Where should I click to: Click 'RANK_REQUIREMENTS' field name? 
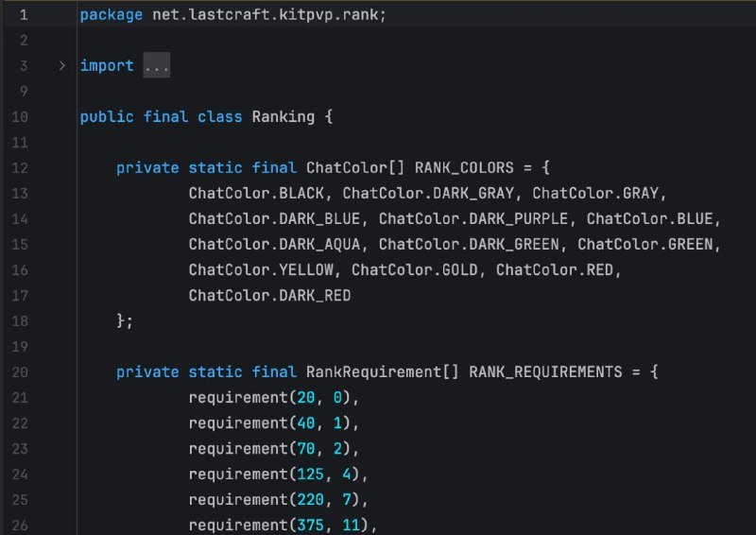pyautogui.click(x=545, y=371)
